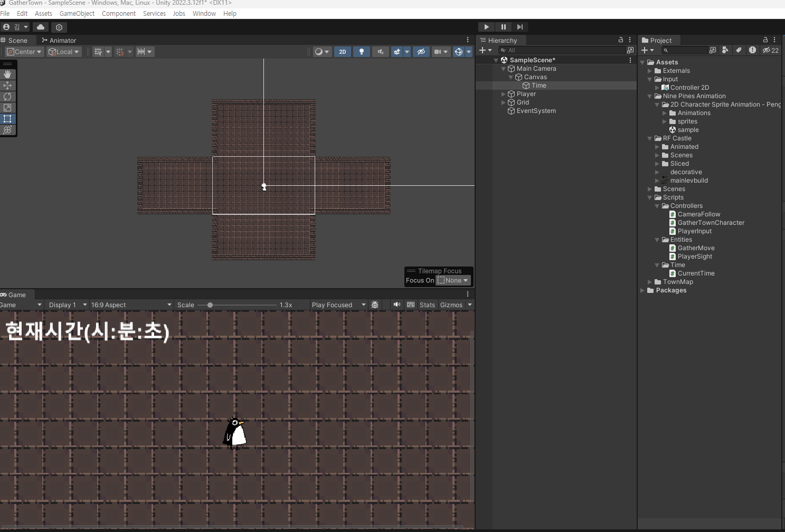Click the Step frame button

[x=520, y=27]
